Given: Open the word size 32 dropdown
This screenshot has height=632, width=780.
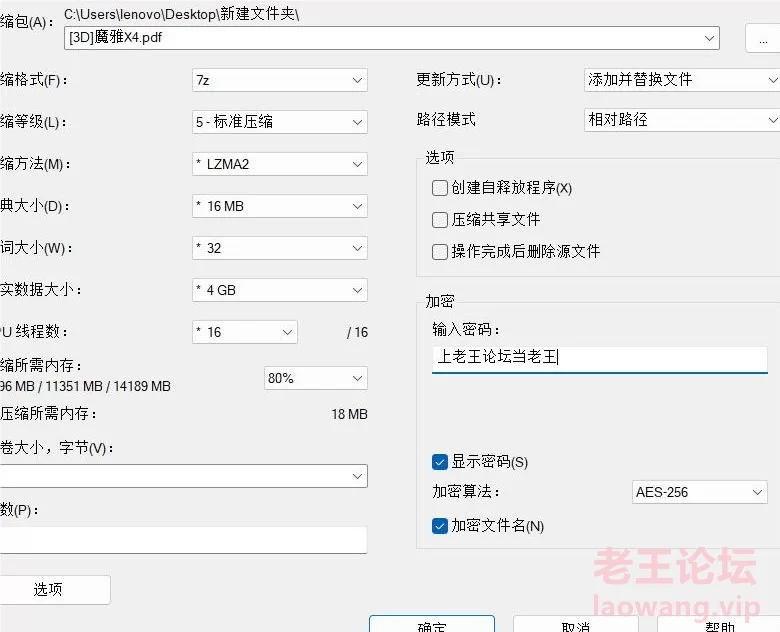Looking at the screenshot, I should pos(280,248).
